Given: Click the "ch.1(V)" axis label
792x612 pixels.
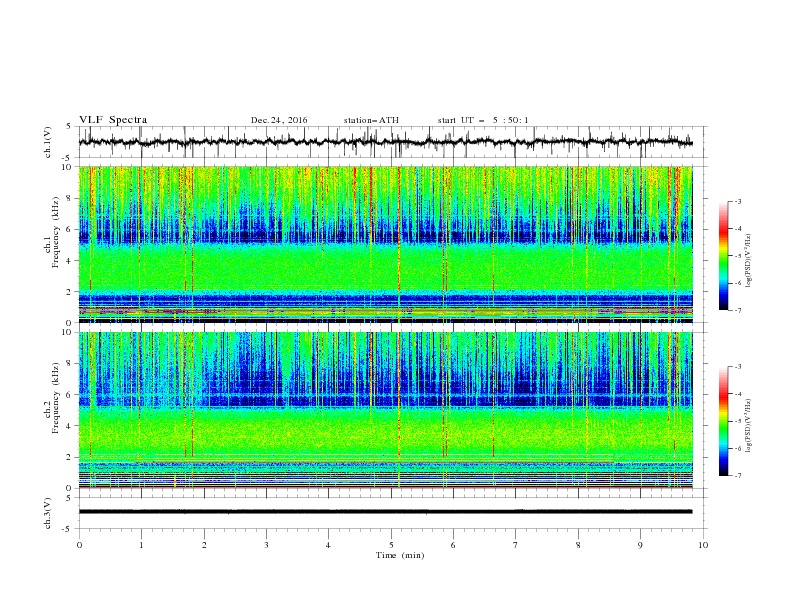Looking at the screenshot, I should coord(48,142).
